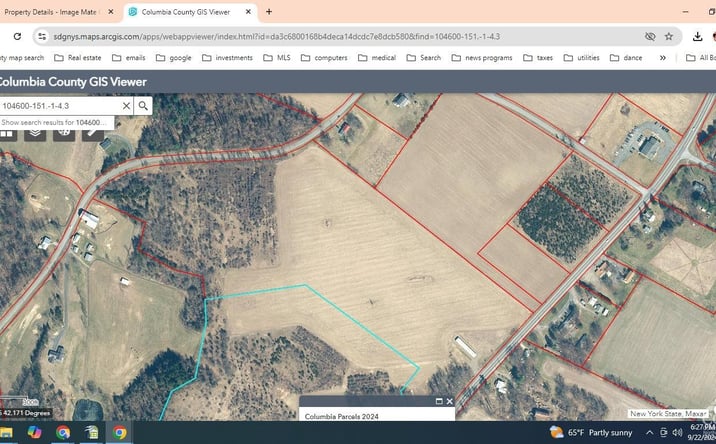The image size is (716, 444).
Task: Click the Columbia County GIS Viewer header title
Action: click(72, 82)
